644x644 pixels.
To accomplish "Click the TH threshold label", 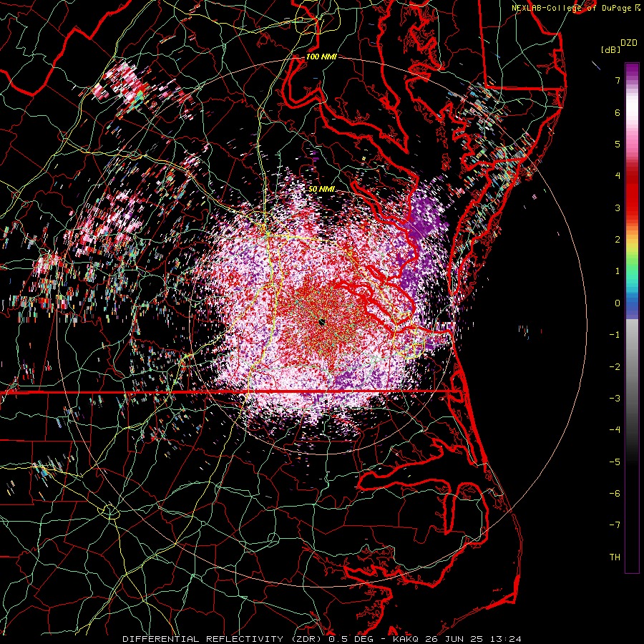I will [615, 557].
